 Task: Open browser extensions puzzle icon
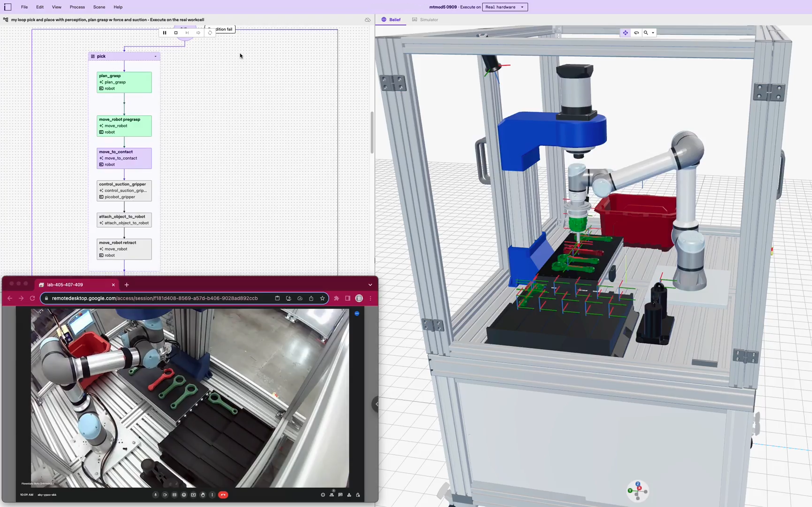337,298
